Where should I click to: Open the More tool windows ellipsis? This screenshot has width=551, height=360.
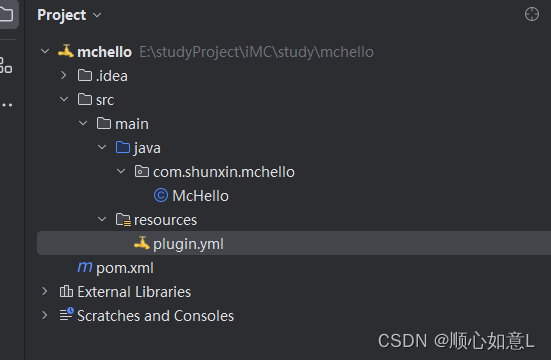(7, 105)
